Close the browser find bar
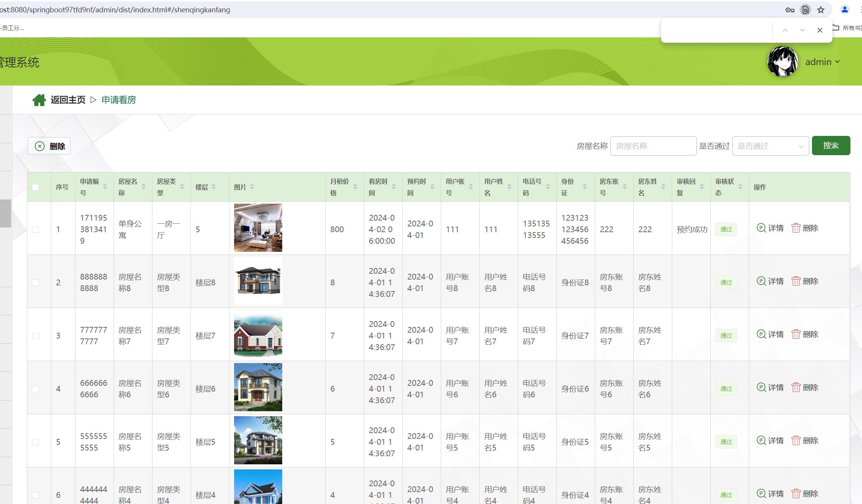Viewport: 862px width, 504px height. [820, 30]
